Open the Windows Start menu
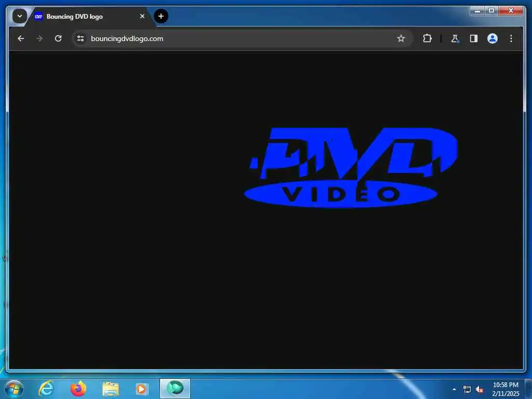This screenshot has width=532, height=399. click(14, 389)
